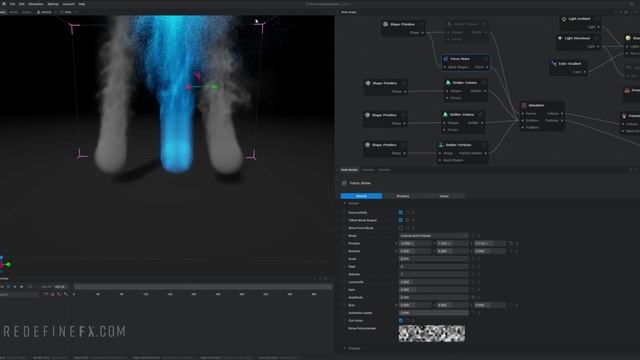The height and width of the screenshot is (360, 640).
Task: Toggle the Curl noise checkbox
Action: [x=400, y=320]
